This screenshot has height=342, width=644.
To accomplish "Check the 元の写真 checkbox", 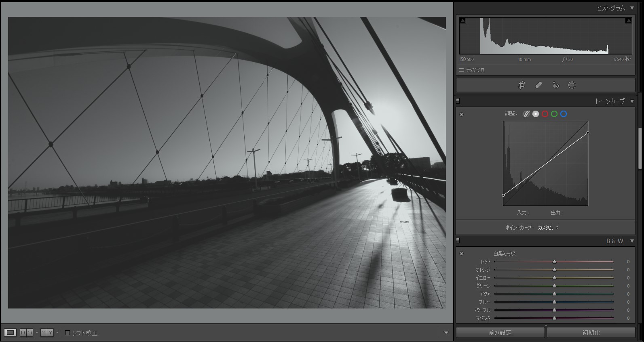I will click(461, 70).
